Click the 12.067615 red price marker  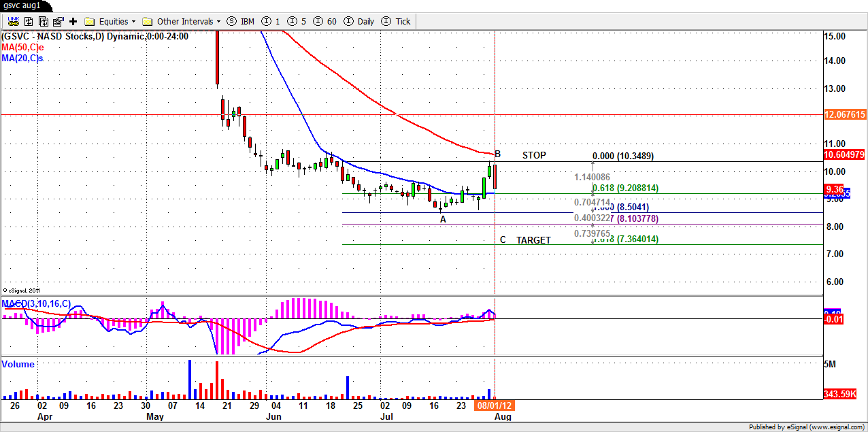click(844, 115)
